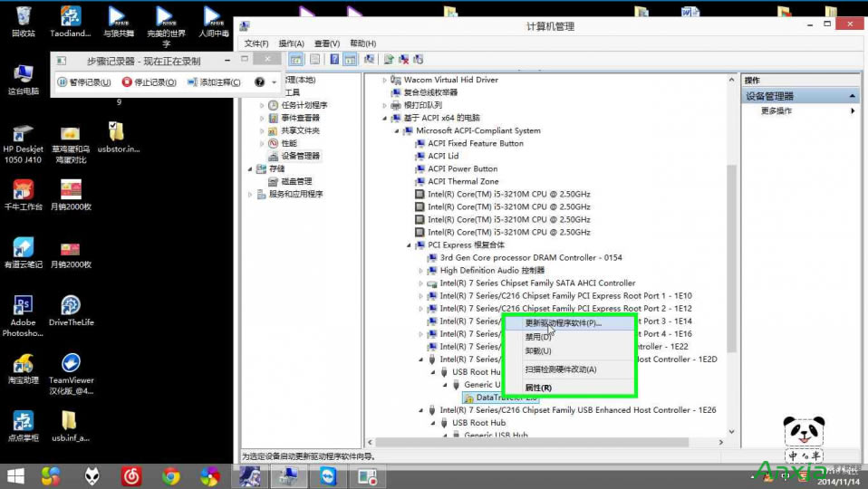Open the 查看(V) menu
The height and width of the screenshot is (489, 868).
327,43
